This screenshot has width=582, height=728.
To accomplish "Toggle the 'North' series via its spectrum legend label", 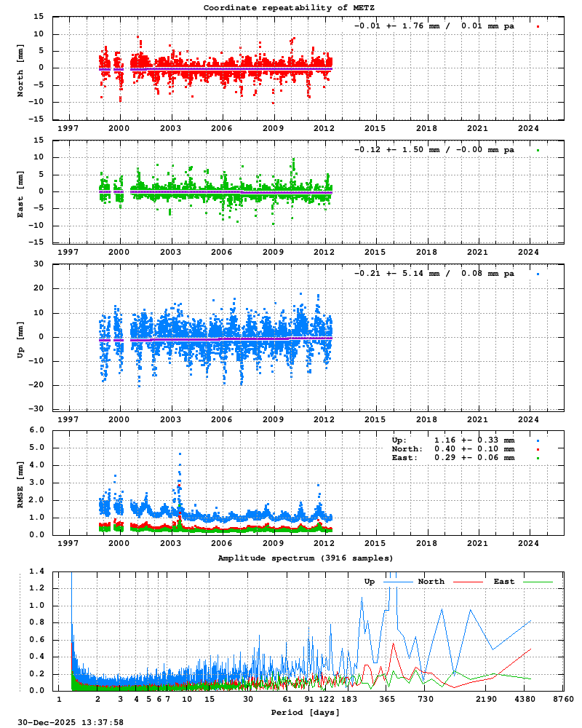I will point(431,581).
